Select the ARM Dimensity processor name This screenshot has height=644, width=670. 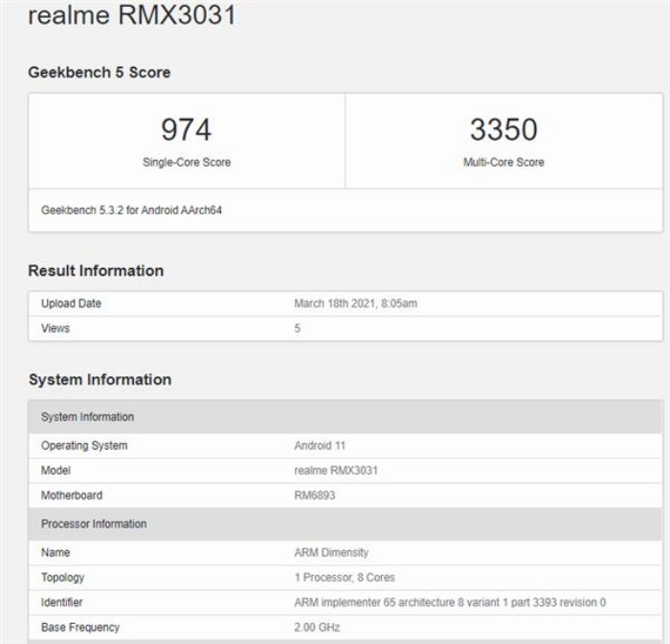[x=331, y=552]
